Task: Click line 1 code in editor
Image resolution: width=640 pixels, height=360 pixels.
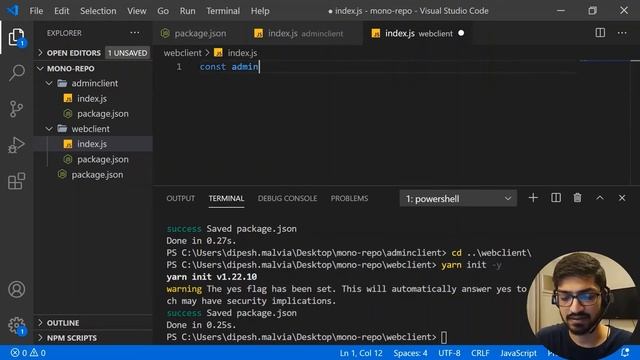Action: click(x=229, y=67)
